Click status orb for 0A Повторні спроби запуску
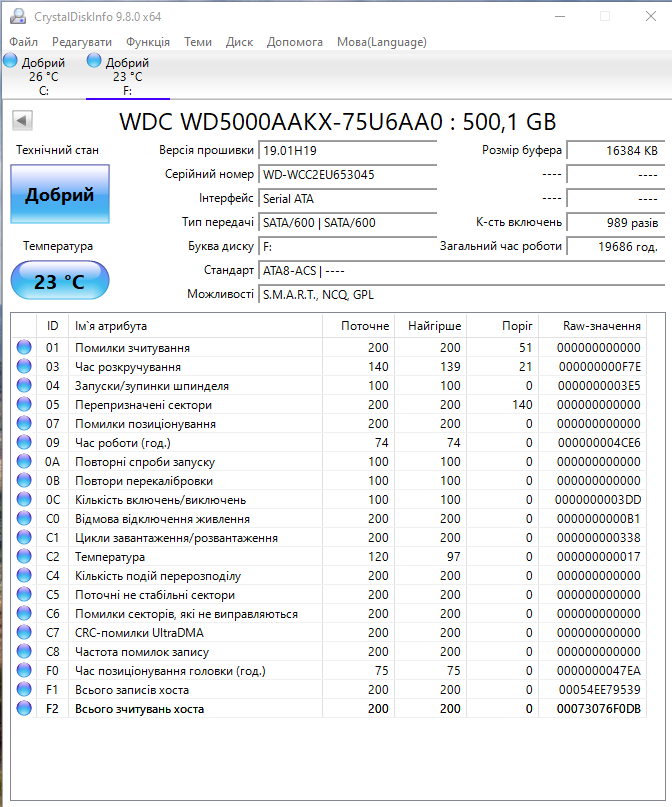This screenshot has width=672, height=807. point(24,462)
